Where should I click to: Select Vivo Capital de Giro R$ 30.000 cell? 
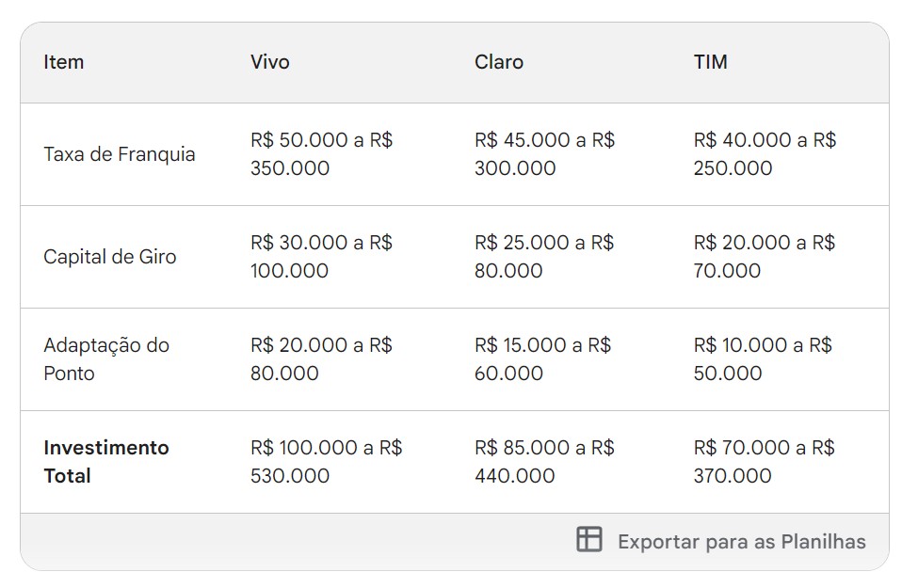pyautogui.click(x=321, y=256)
